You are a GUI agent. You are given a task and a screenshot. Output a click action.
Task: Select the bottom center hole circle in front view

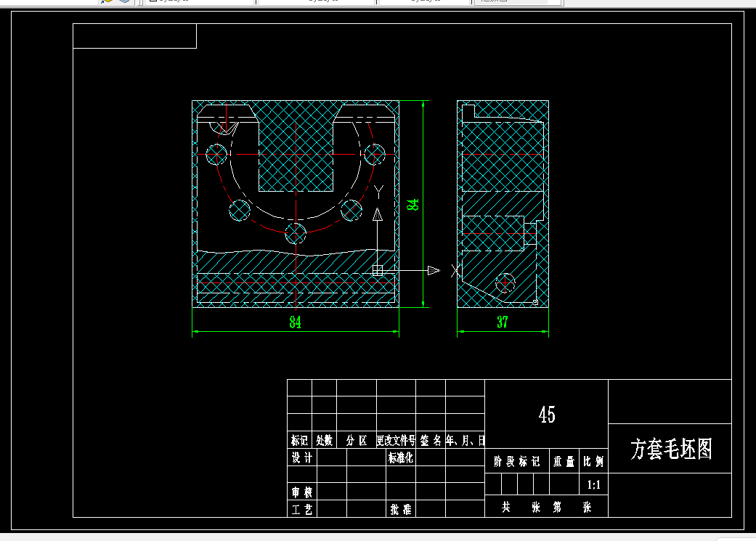click(x=296, y=234)
